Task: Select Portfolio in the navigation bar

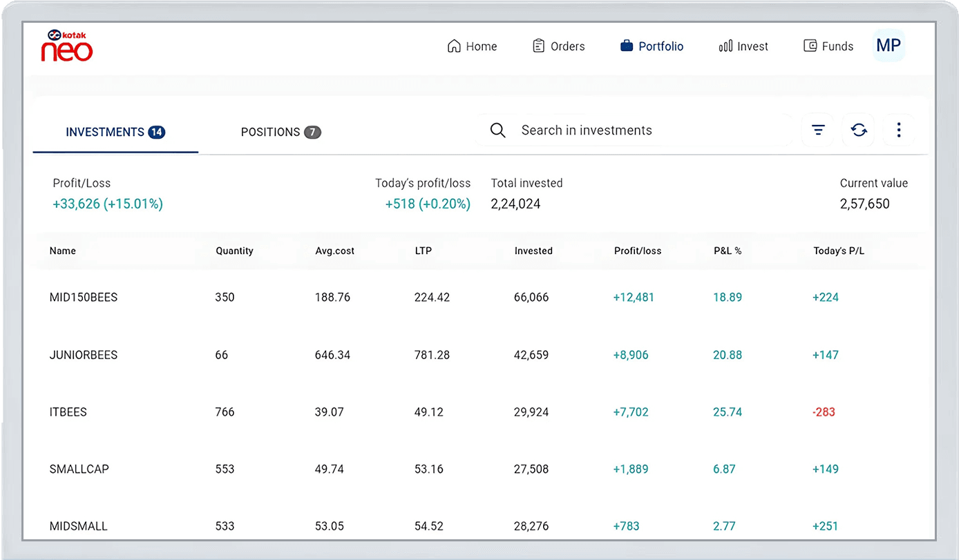Action: 651,46
